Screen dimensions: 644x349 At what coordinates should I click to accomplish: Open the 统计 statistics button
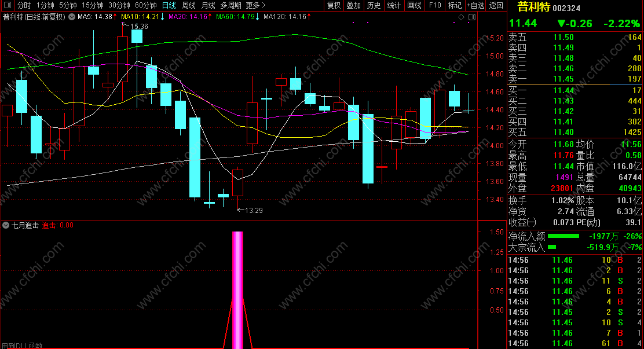click(393, 5)
